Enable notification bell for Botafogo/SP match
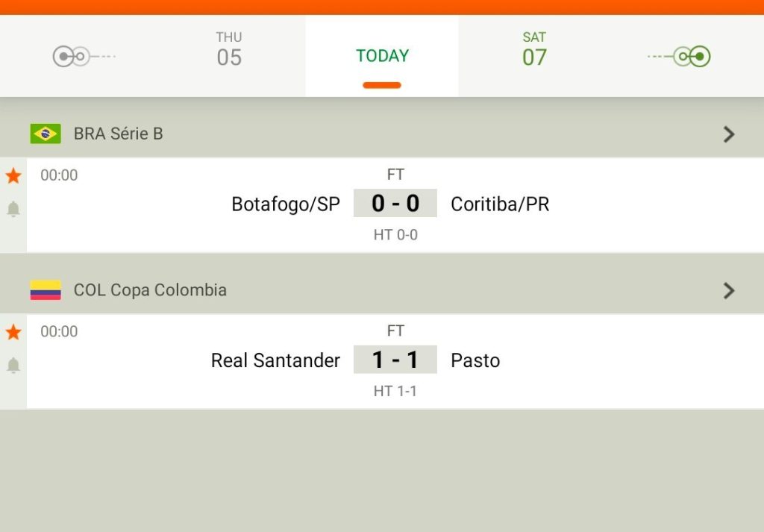Image resolution: width=764 pixels, height=532 pixels. (x=13, y=209)
